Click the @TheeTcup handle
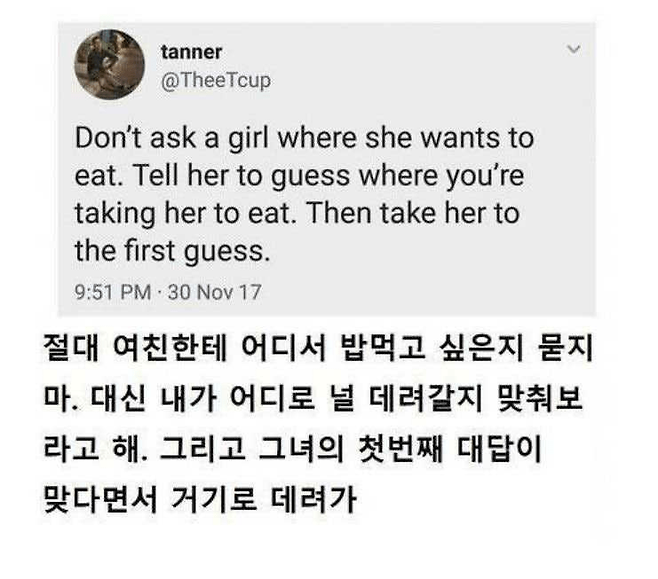This screenshot has width=658, height=579. point(214,80)
